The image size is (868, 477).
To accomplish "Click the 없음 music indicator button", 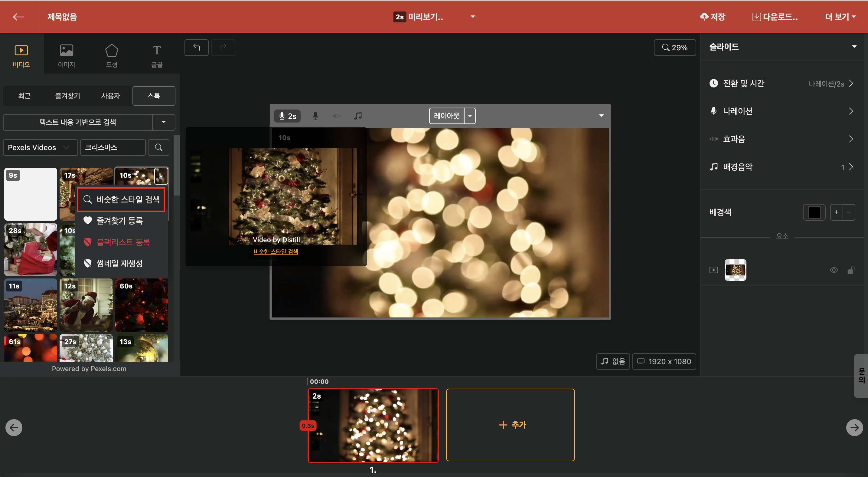I will coord(613,361).
